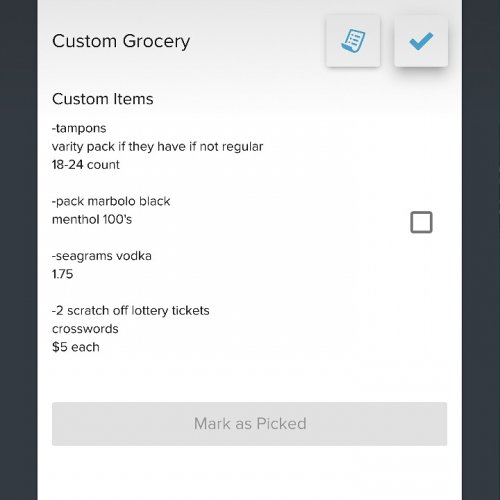This screenshot has height=500, width=500.
Task: Click the dark backdrop right of card
Action: pyautogui.click(x=481, y=250)
